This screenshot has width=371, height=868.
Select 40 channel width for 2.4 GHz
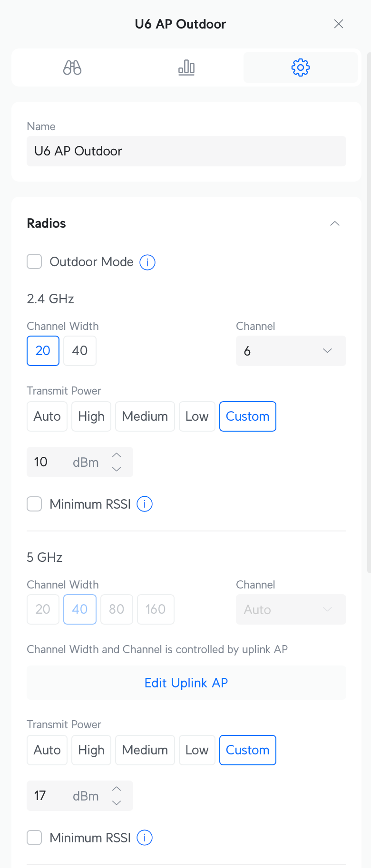point(80,351)
